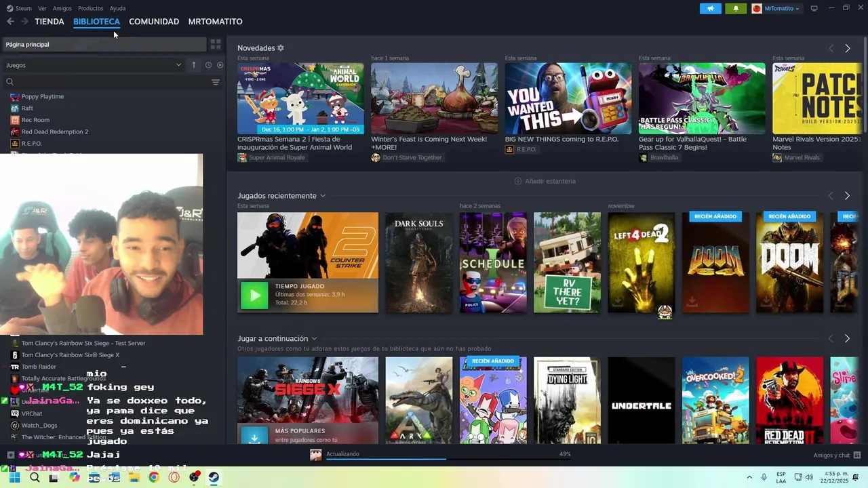Switch to the COMUNIDAD tab
The height and width of the screenshot is (488, 868).
[154, 22]
